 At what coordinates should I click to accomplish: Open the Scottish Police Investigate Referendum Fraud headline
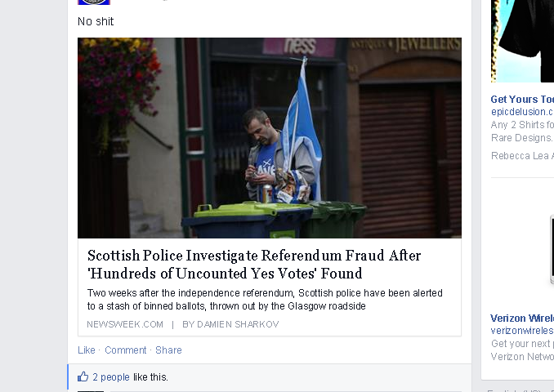click(x=254, y=264)
